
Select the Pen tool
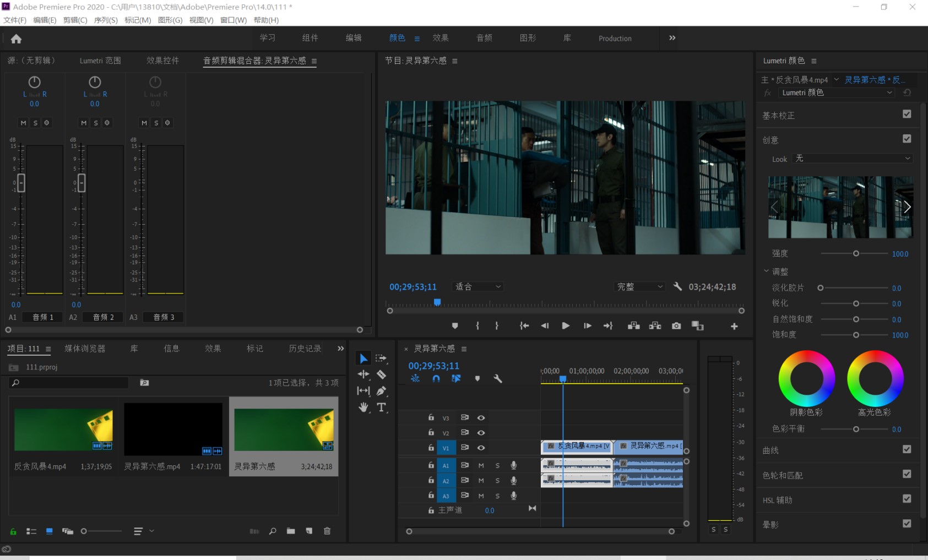(381, 391)
